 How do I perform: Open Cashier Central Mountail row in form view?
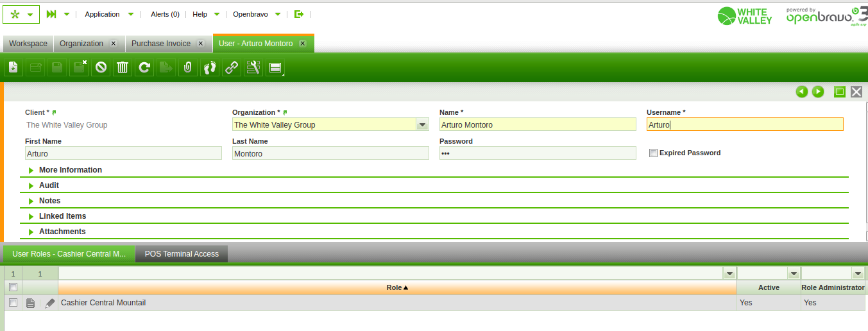[30, 303]
